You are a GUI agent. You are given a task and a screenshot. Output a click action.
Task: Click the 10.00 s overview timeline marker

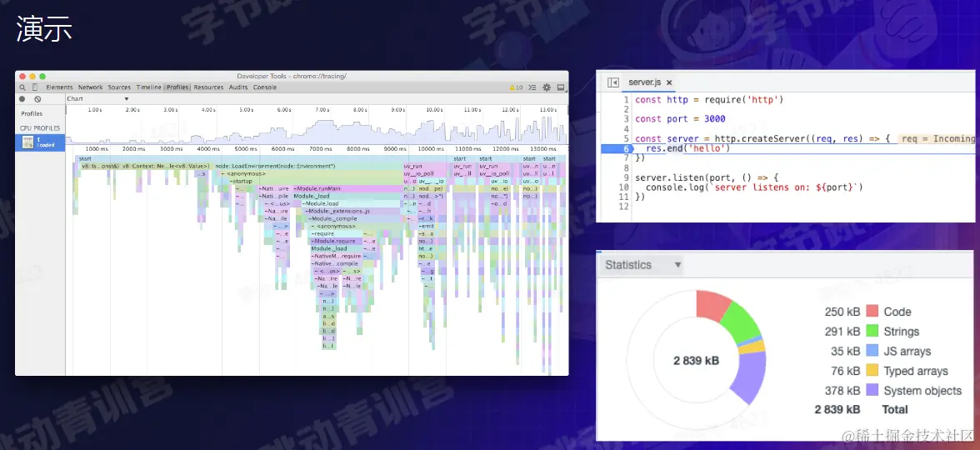click(433, 110)
